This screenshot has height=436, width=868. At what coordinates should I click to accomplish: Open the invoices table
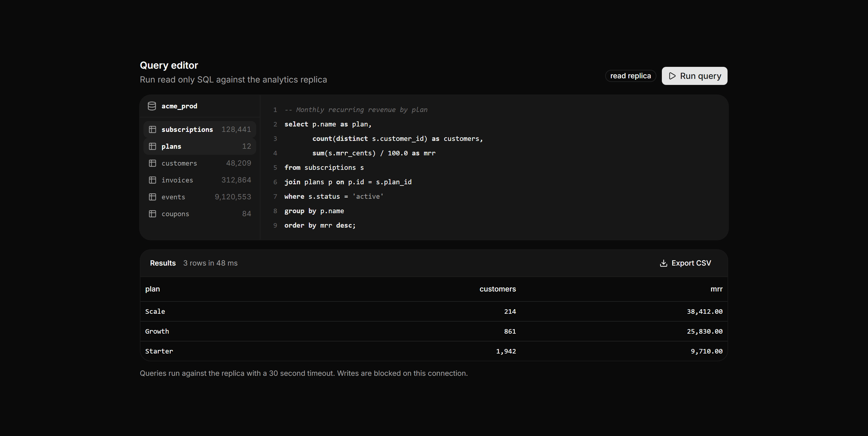pyautogui.click(x=200, y=180)
